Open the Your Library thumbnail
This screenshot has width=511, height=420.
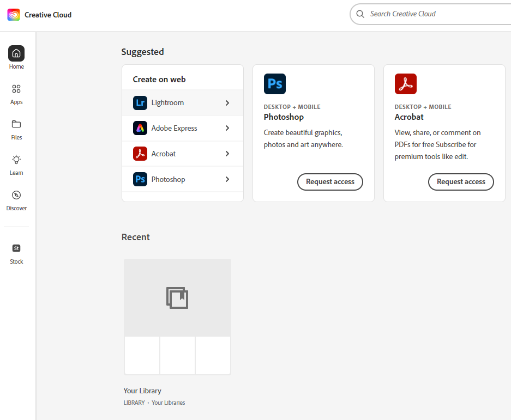coord(177,316)
